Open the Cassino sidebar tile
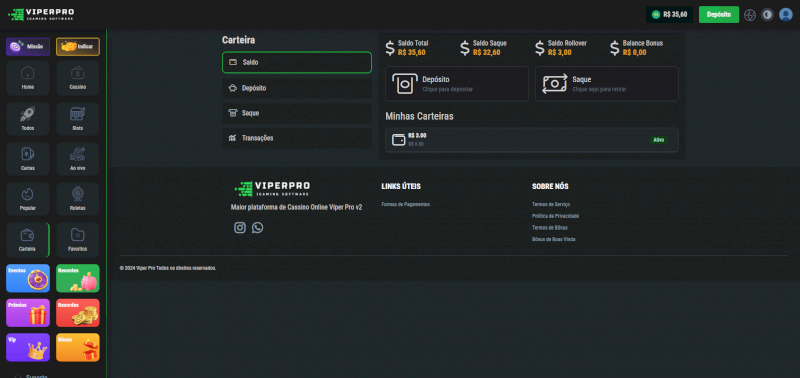800x378 pixels. tap(78, 78)
